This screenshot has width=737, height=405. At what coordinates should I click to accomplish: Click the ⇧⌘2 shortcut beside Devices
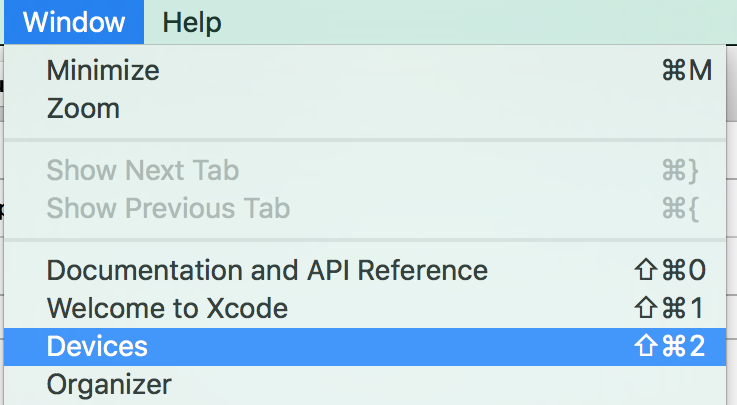point(670,346)
